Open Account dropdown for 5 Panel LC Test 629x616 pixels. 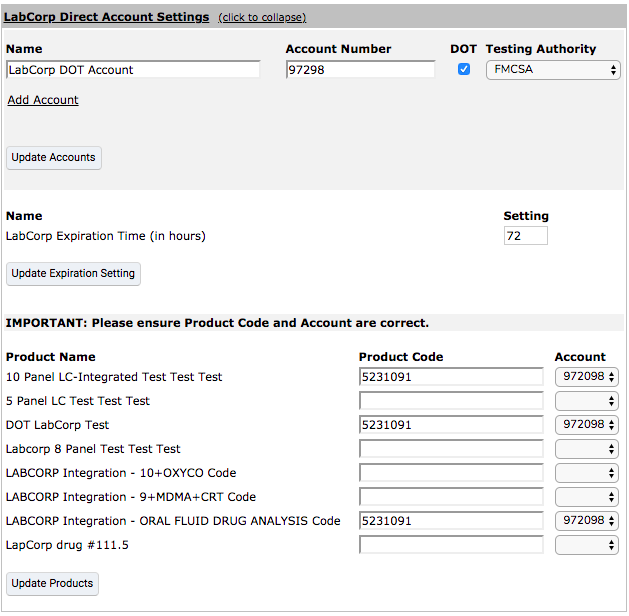(x=586, y=401)
